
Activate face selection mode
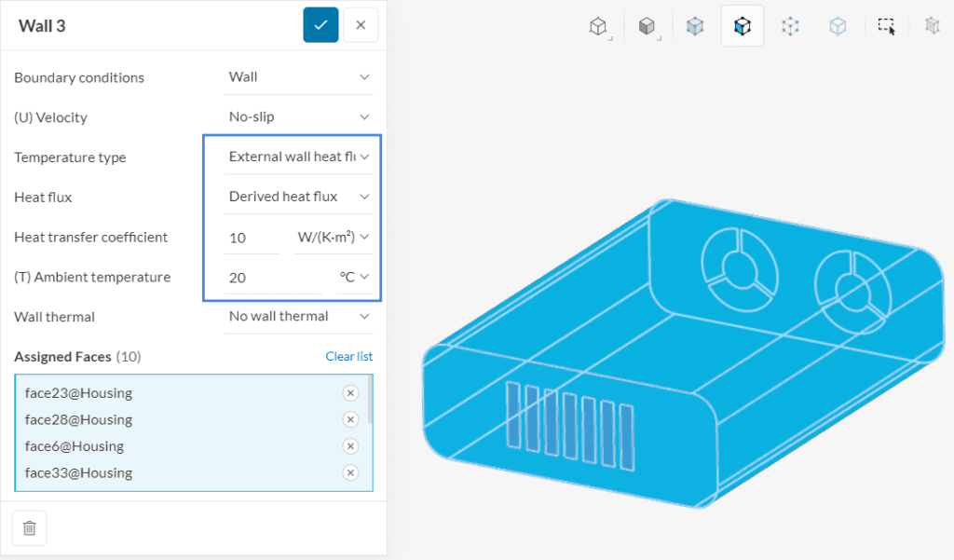coord(742,27)
